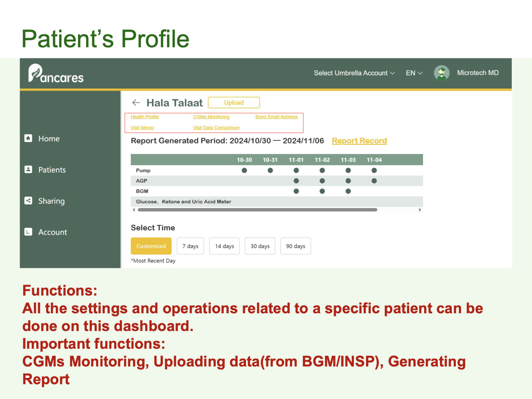Open the Health Profile link

coord(145,117)
